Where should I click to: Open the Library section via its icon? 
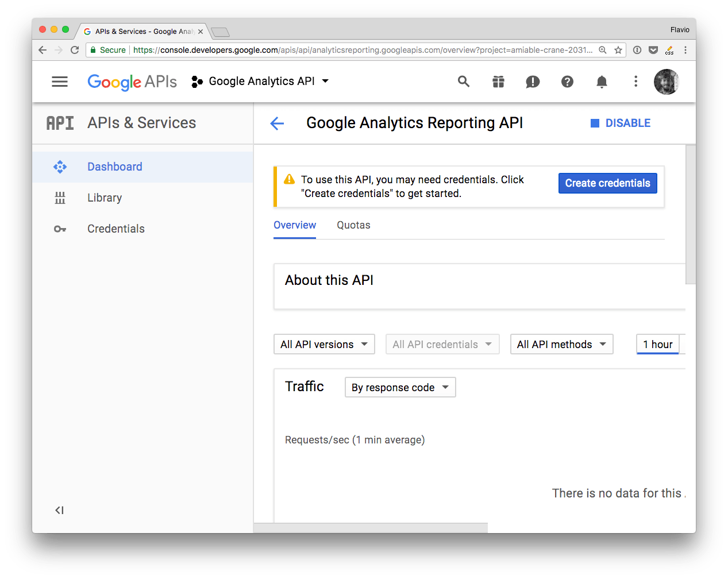coord(60,198)
